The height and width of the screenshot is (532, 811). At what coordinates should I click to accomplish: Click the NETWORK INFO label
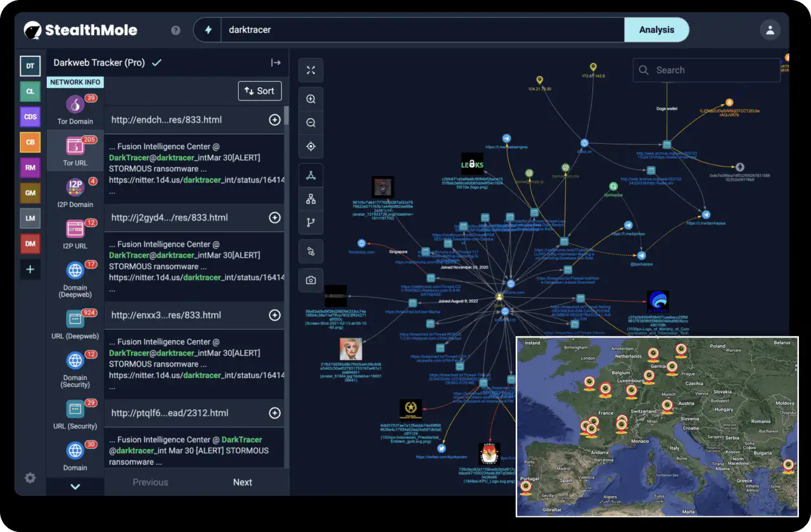(x=75, y=82)
